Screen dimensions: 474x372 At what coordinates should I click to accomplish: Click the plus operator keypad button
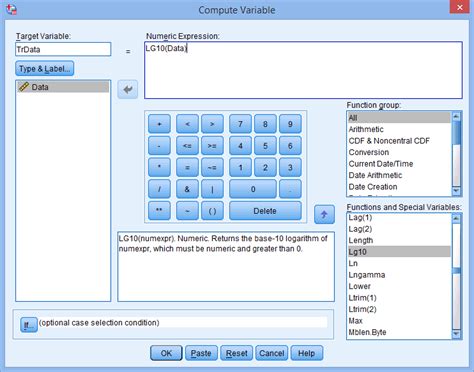159,124
